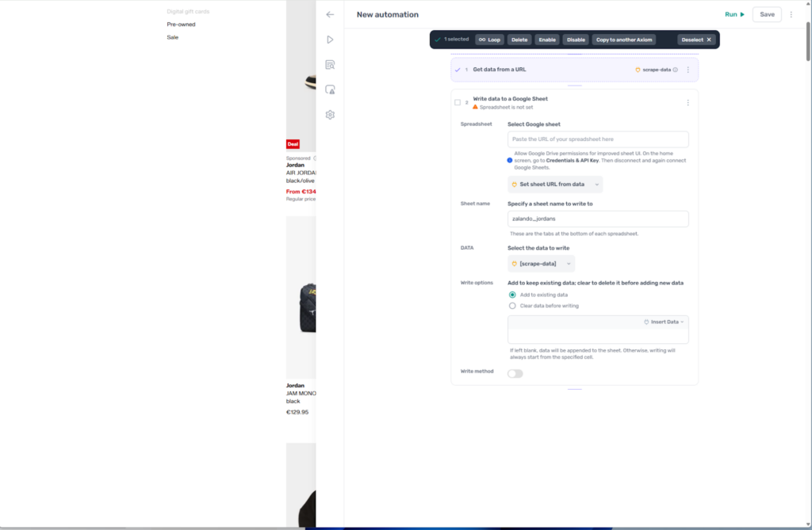
Task: Select 'Clear data before writing' option
Action: click(512, 305)
